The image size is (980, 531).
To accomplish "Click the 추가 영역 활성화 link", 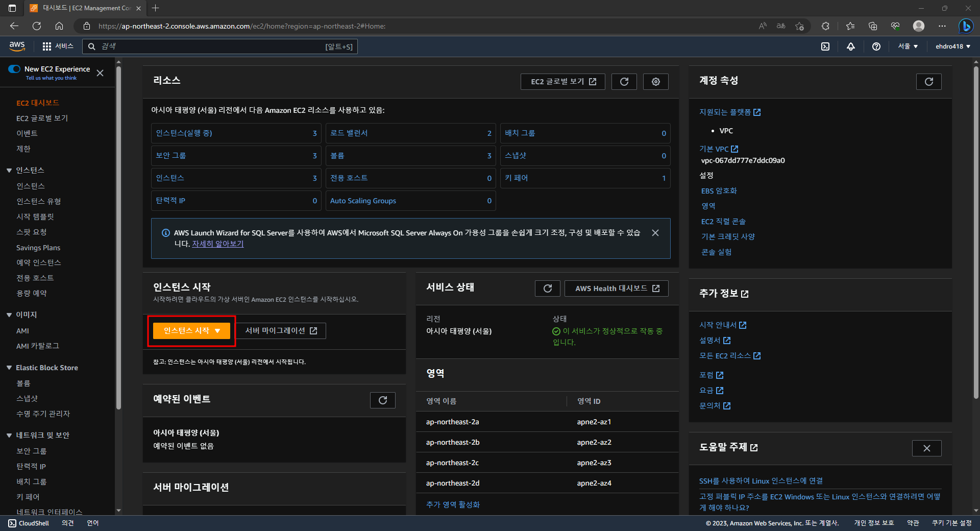I will point(453,505).
